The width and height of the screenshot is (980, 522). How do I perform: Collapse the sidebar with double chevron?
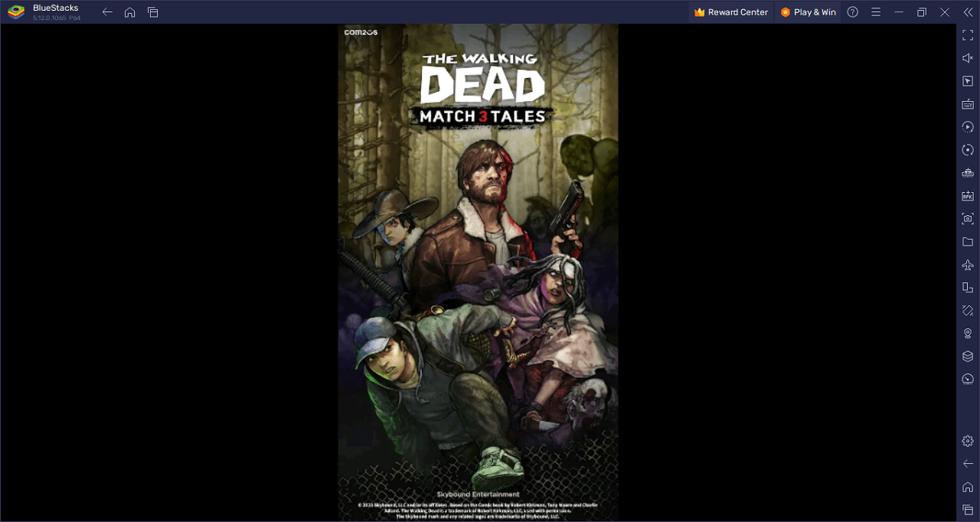pos(968,12)
